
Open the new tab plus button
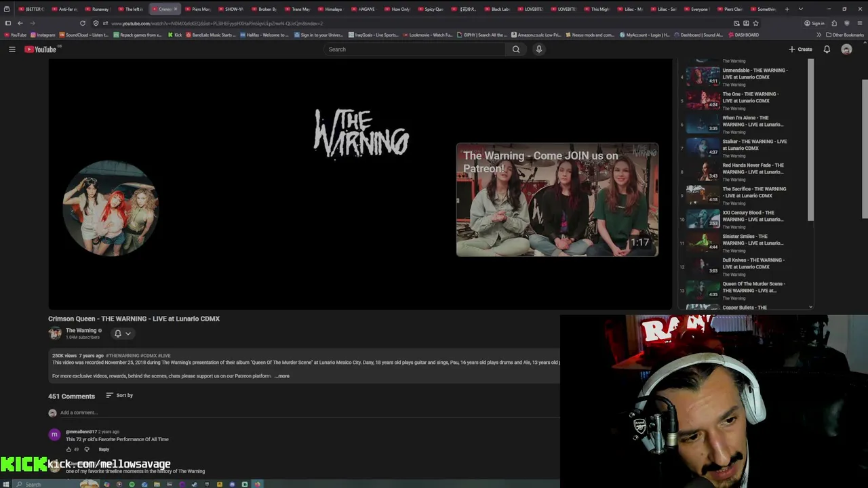coord(787,9)
